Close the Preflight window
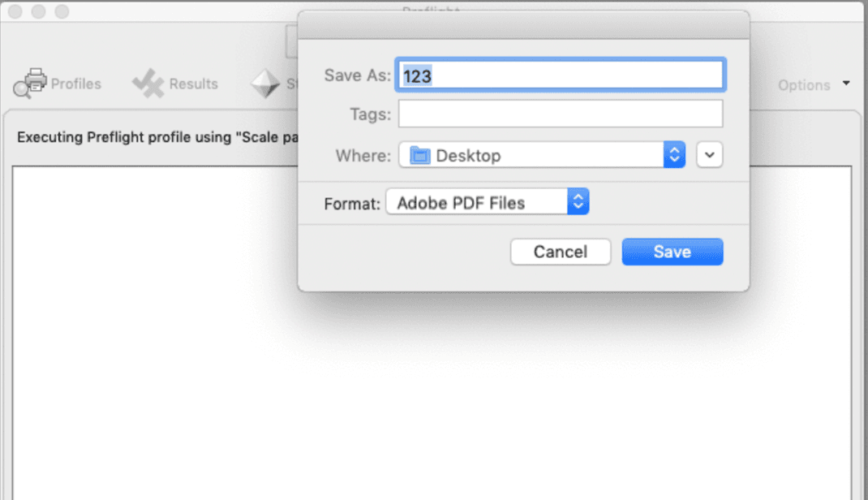This screenshot has width=868, height=500. coord(15,11)
